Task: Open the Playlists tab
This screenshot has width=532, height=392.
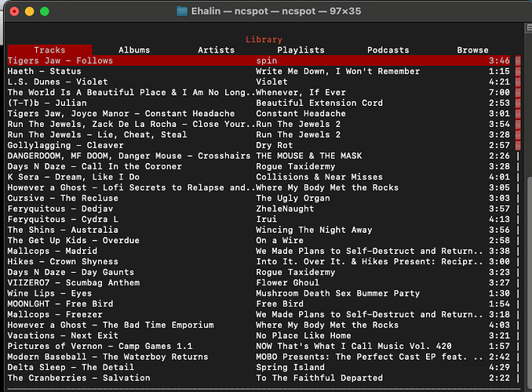Action: tap(301, 50)
